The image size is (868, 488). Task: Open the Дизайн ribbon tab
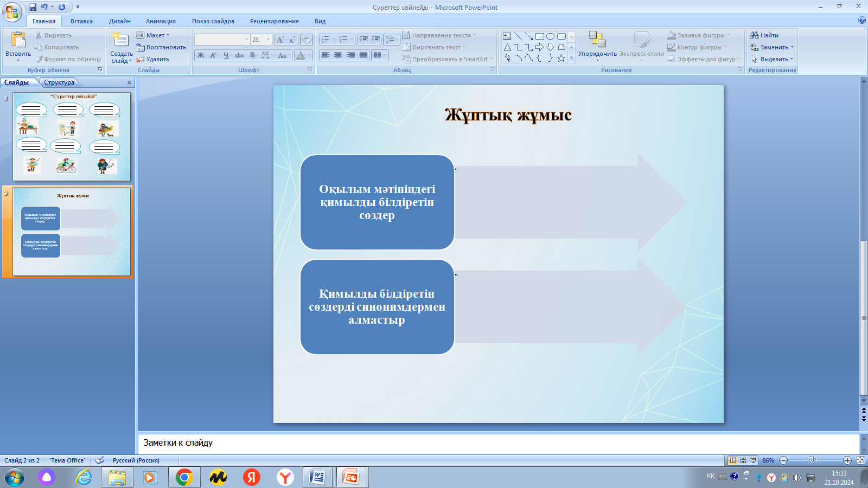click(119, 21)
